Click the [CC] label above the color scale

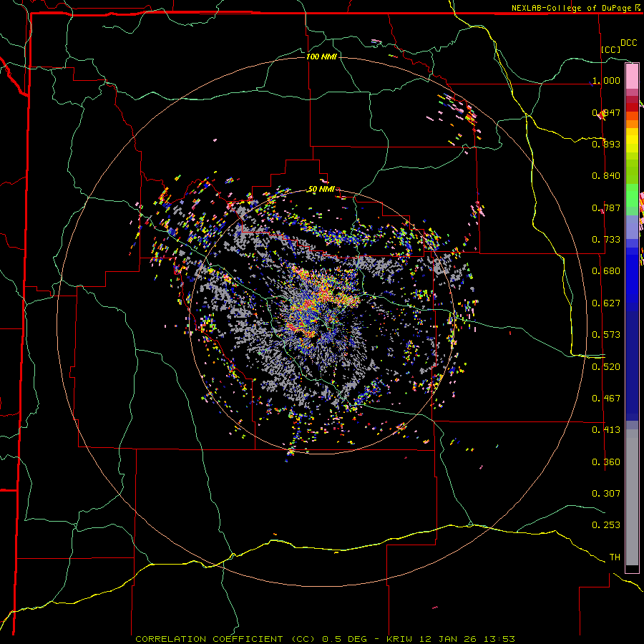click(x=611, y=49)
